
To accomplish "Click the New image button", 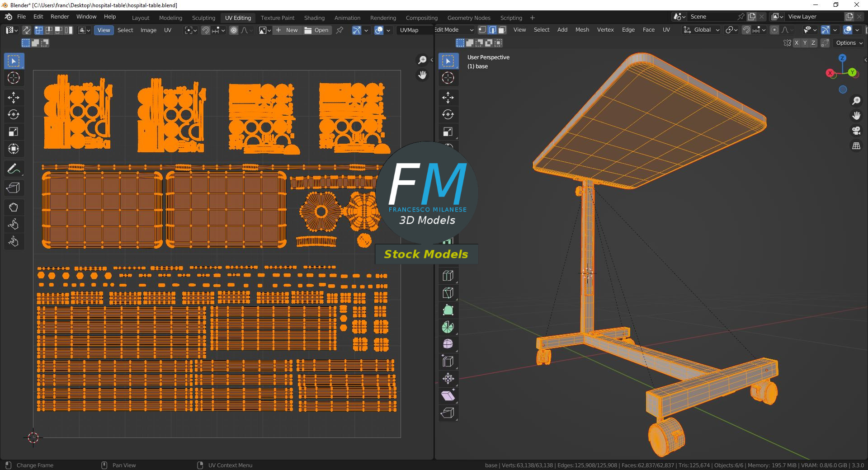I will click(x=287, y=30).
